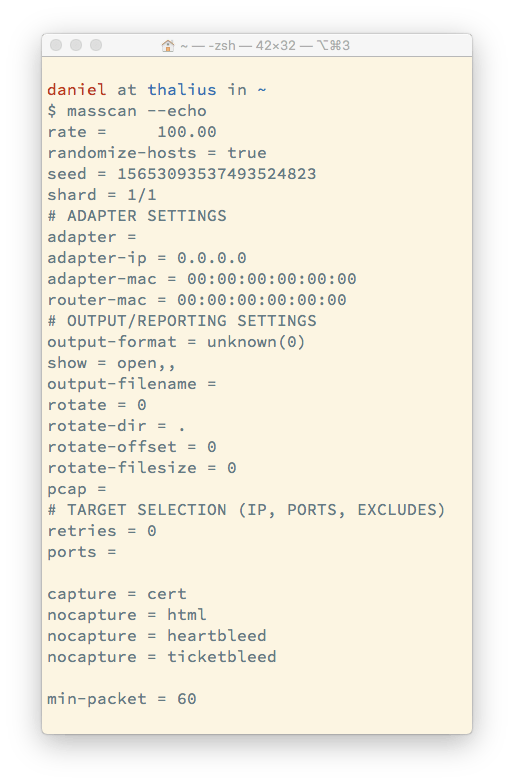Screen dimensions: 514x784
Task: Click the rotate-filesize line
Action: [142, 468]
